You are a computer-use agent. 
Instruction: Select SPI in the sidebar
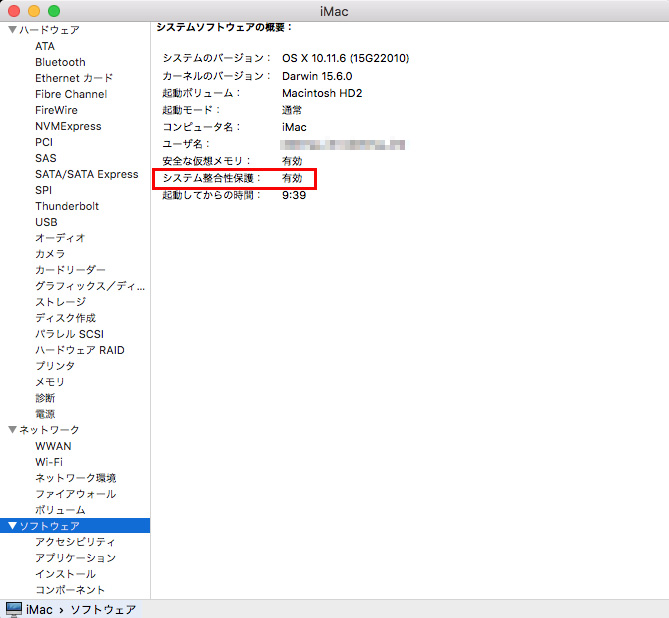click(44, 190)
